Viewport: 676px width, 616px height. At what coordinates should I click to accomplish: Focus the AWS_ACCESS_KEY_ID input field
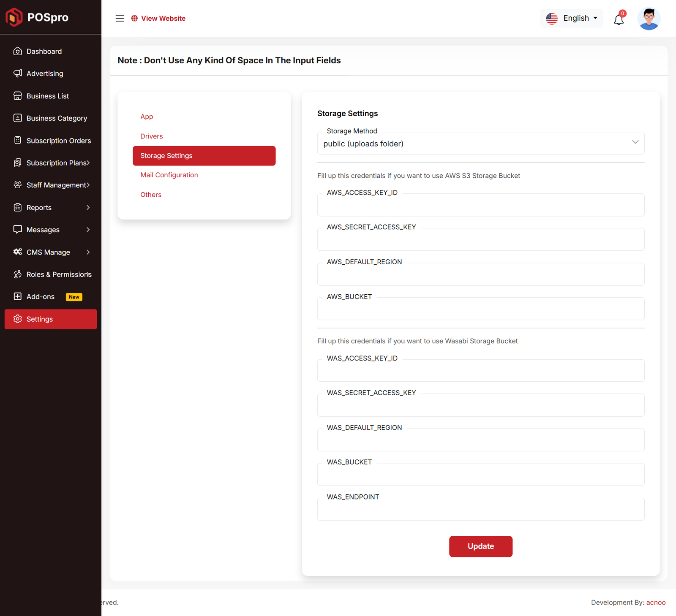click(x=480, y=206)
